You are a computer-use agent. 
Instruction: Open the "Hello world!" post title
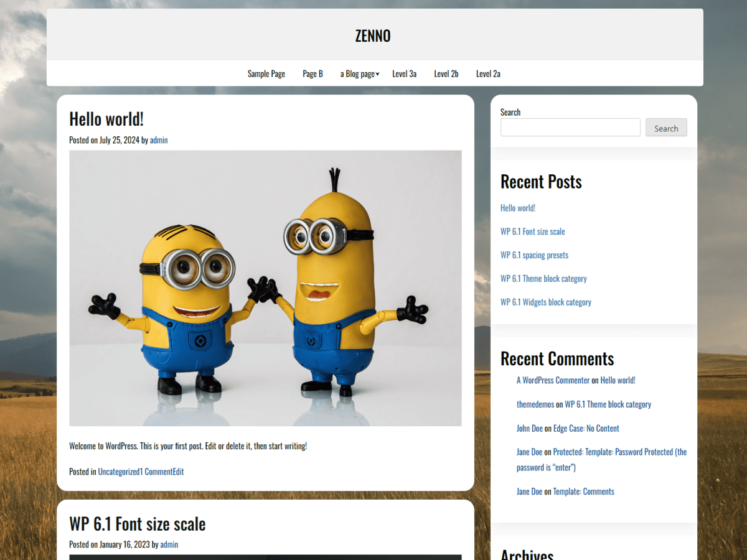pyautogui.click(x=106, y=118)
